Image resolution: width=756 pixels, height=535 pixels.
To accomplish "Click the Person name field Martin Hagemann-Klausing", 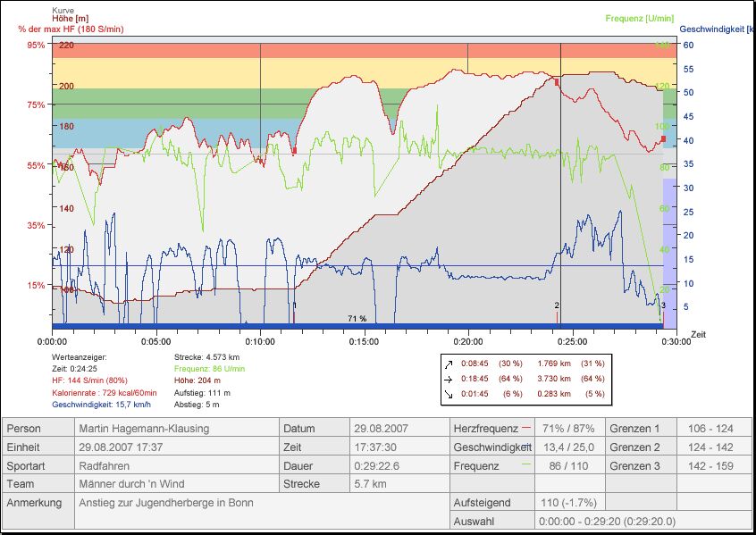I will (x=144, y=429).
